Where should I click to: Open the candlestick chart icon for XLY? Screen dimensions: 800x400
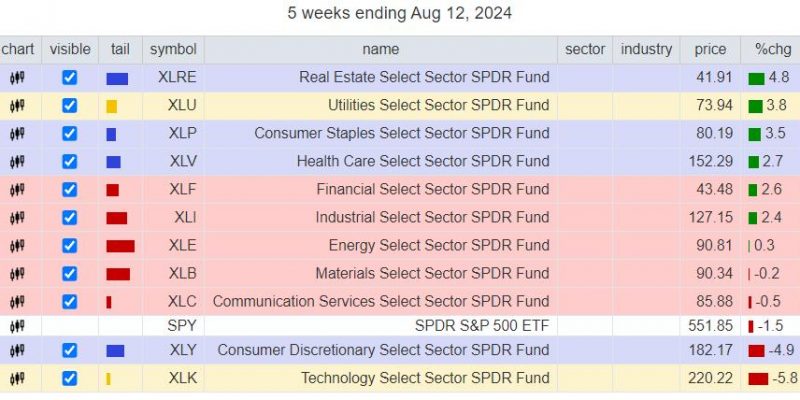[17, 351]
